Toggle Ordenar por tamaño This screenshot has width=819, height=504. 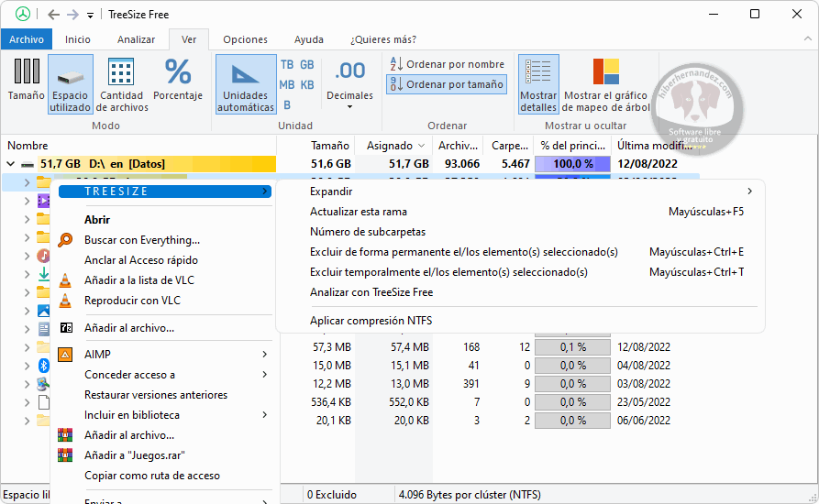(448, 84)
